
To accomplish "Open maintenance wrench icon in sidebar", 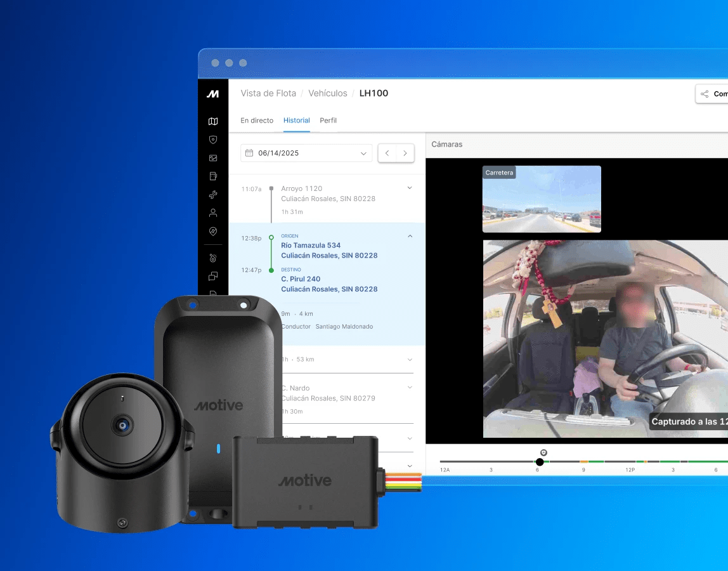I will coord(213,195).
